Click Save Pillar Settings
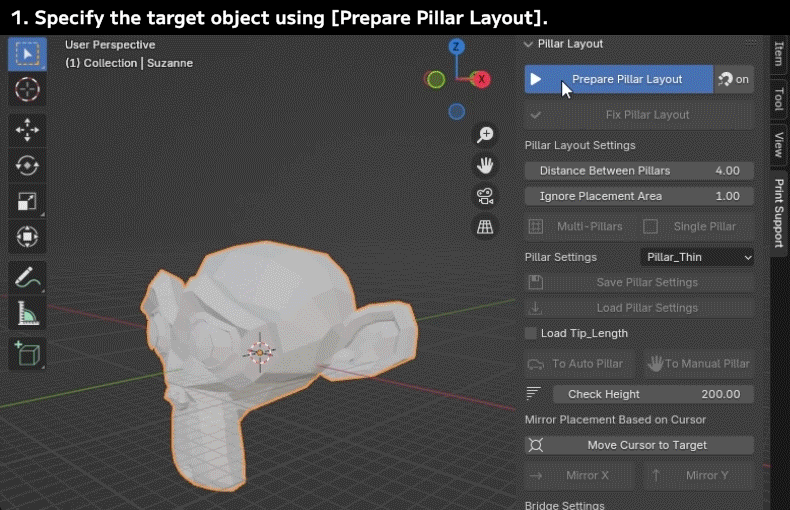This screenshot has width=790, height=510. click(x=639, y=283)
